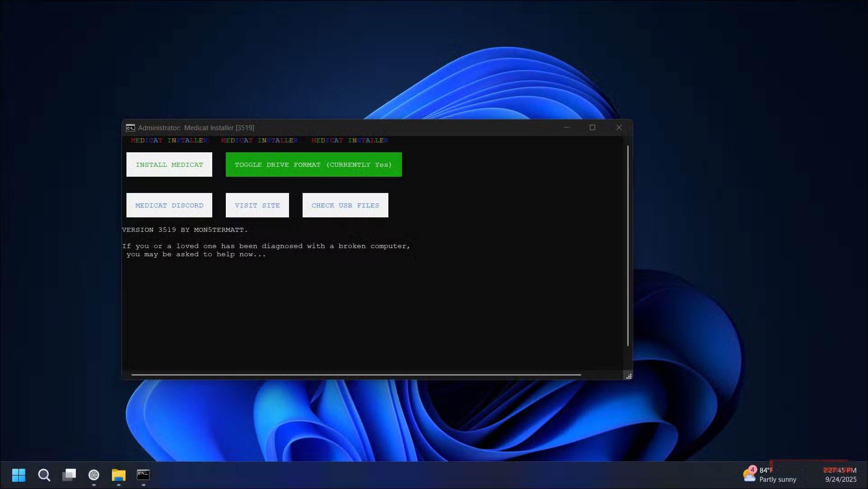Open Task View from taskbar
The width and height of the screenshot is (868, 489).
[x=69, y=475]
